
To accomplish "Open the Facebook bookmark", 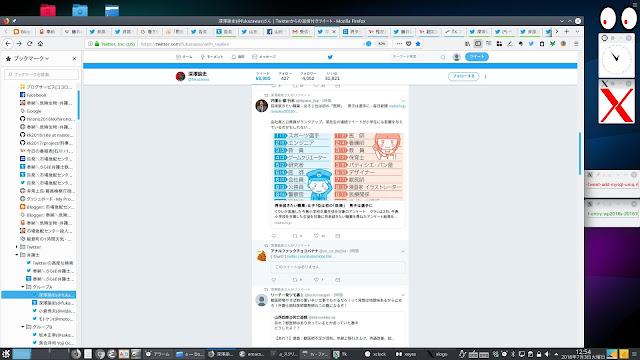I will coord(33,95).
